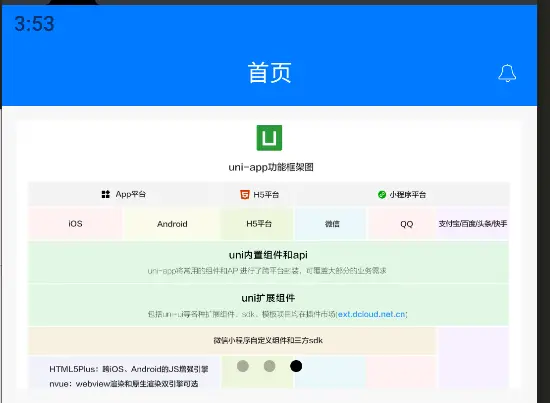
Task: Click the 支付宝/百度/头条/快手 cell
Action: (x=473, y=223)
